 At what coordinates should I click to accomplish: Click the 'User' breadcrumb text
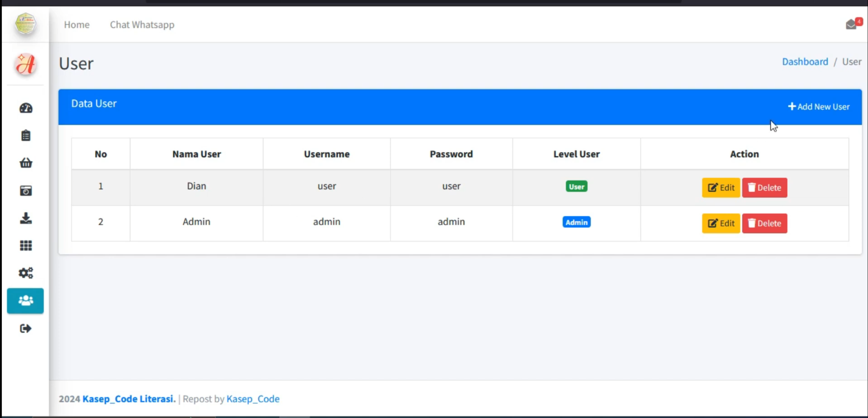pyautogui.click(x=852, y=61)
